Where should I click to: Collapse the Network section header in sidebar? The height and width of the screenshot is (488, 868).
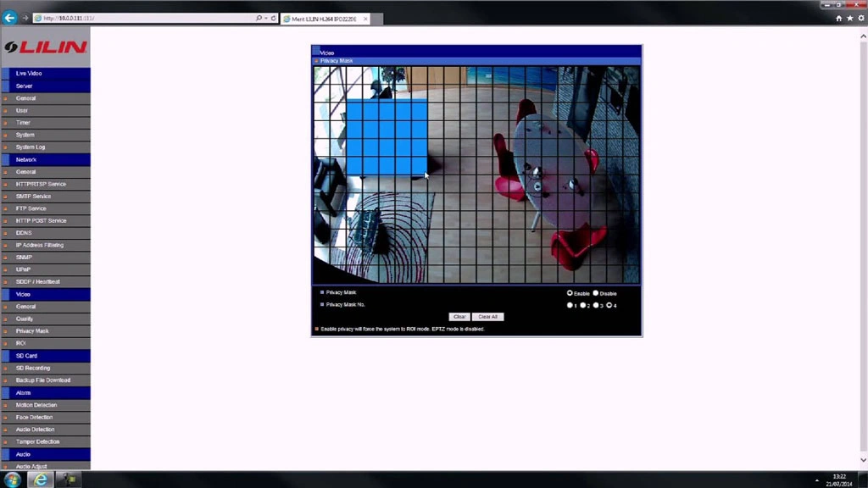click(26, 159)
